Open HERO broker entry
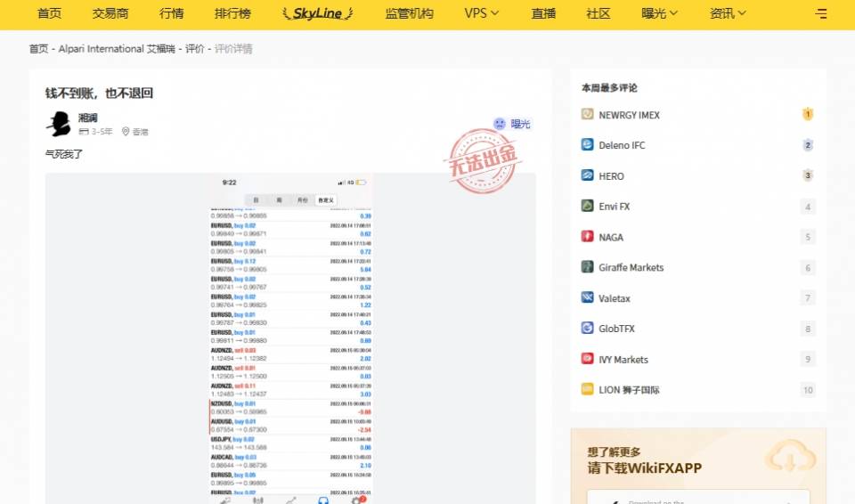 pos(611,176)
